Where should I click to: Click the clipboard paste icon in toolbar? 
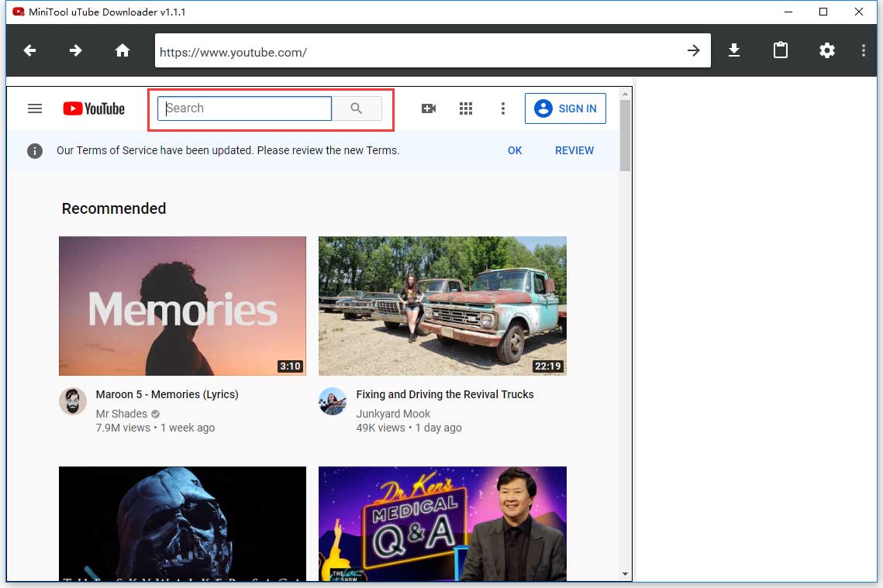781,50
